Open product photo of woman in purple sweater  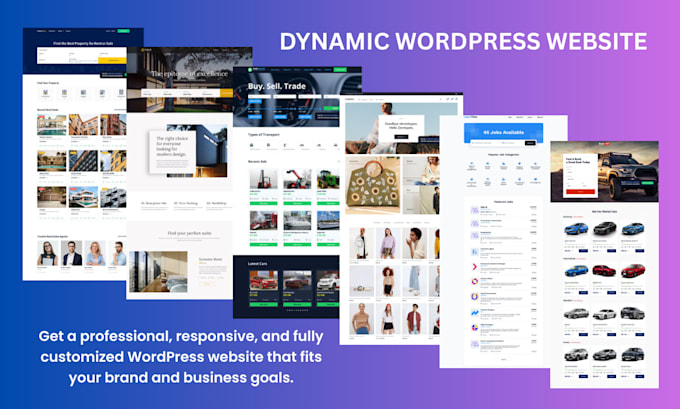coord(388,244)
